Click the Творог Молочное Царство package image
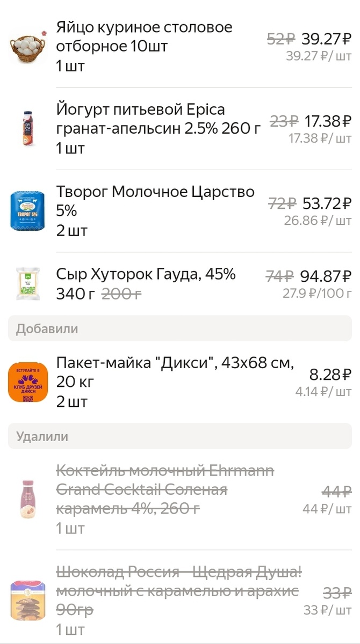360x644 pixels. coord(28,210)
